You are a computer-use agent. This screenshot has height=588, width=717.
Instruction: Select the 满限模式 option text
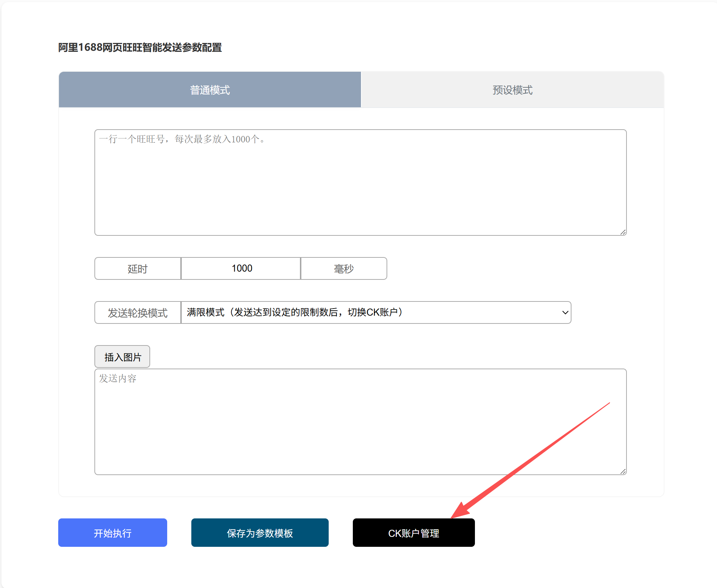point(295,312)
